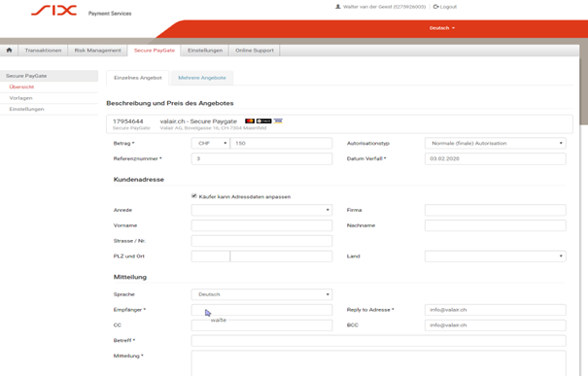Screen dimensions: 588x376
Task: Click the SIX logo
Action: [54, 11]
